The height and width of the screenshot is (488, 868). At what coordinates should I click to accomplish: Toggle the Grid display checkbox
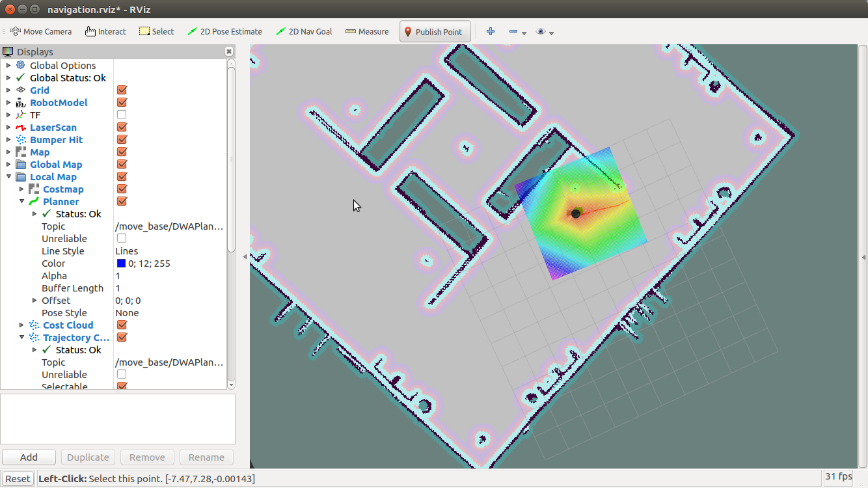pos(122,90)
